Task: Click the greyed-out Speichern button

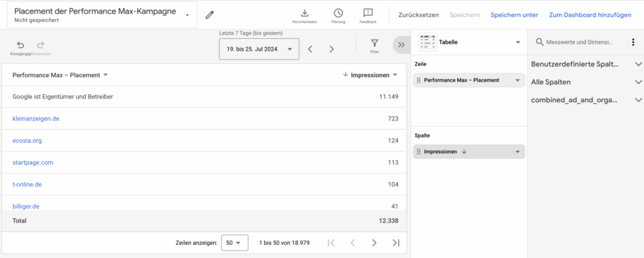Action: (x=465, y=15)
